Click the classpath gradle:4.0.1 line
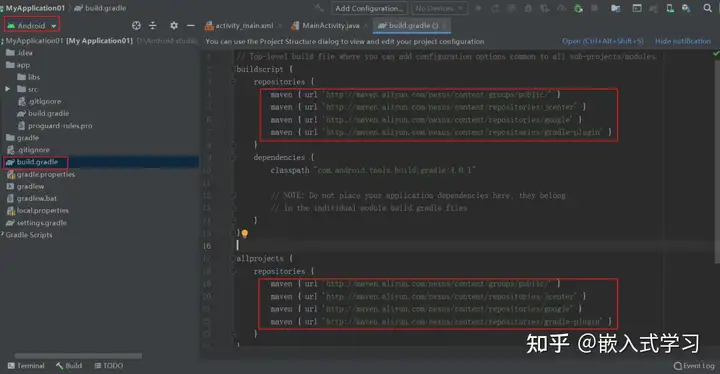 point(373,170)
